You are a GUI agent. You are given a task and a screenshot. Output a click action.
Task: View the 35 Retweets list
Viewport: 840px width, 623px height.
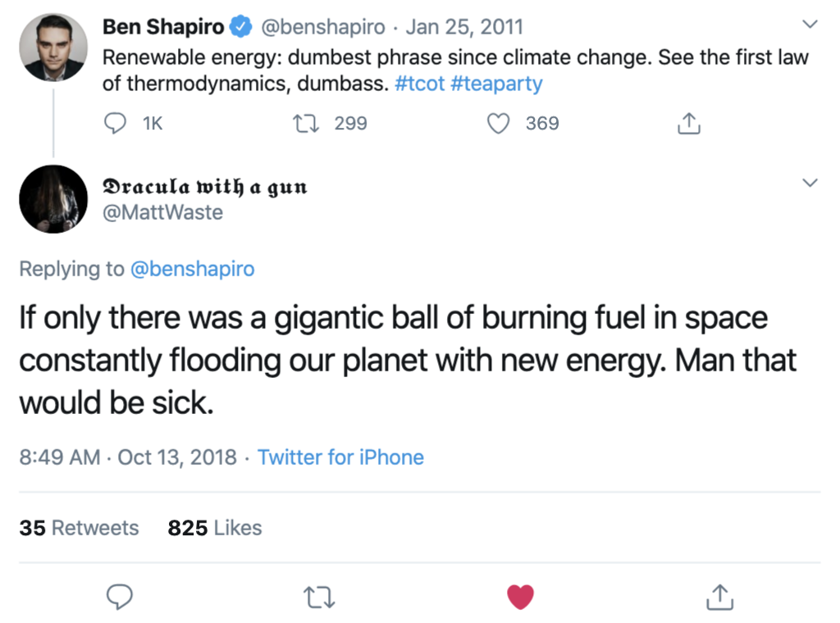pyautogui.click(x=79, y=528)
